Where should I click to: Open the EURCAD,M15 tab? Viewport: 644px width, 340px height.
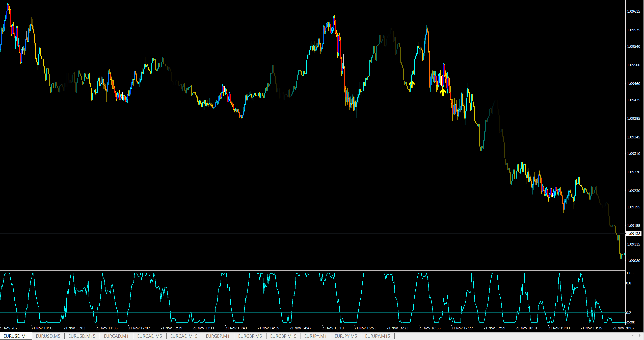(x=184, y=336)
